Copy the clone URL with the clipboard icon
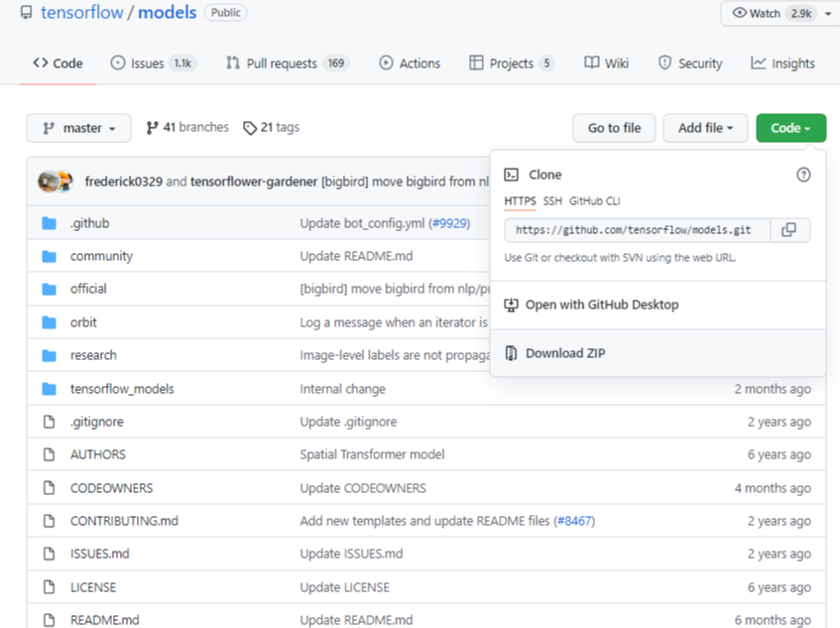Viewport: 840px width, 628px height. pyautogui.click(x=788, y=230)
